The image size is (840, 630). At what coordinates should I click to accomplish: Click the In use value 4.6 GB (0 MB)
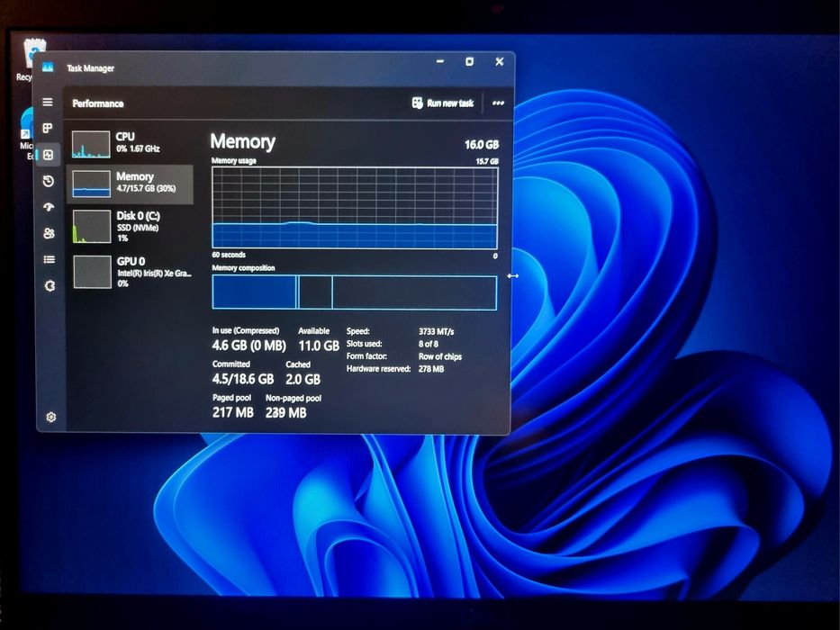249,346
